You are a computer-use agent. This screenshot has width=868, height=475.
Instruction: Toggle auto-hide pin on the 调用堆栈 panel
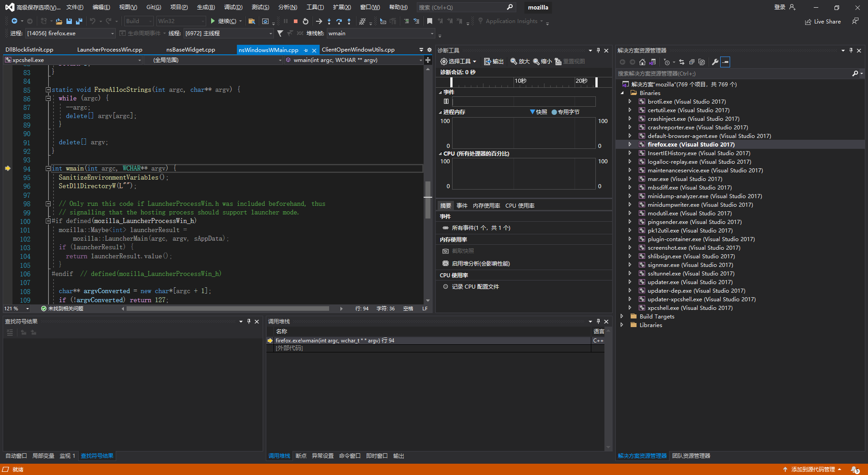[x=598, y=321]
